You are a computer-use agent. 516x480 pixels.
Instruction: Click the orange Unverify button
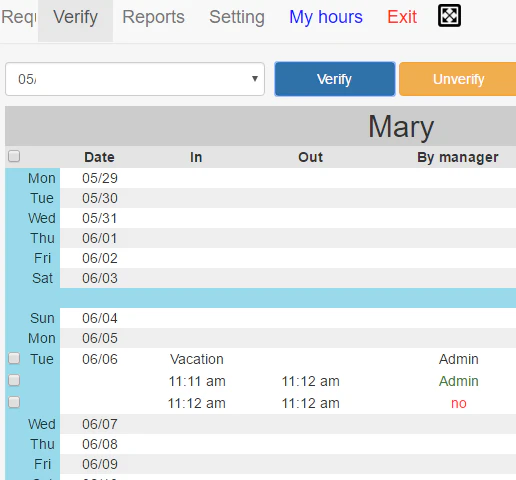458,79
